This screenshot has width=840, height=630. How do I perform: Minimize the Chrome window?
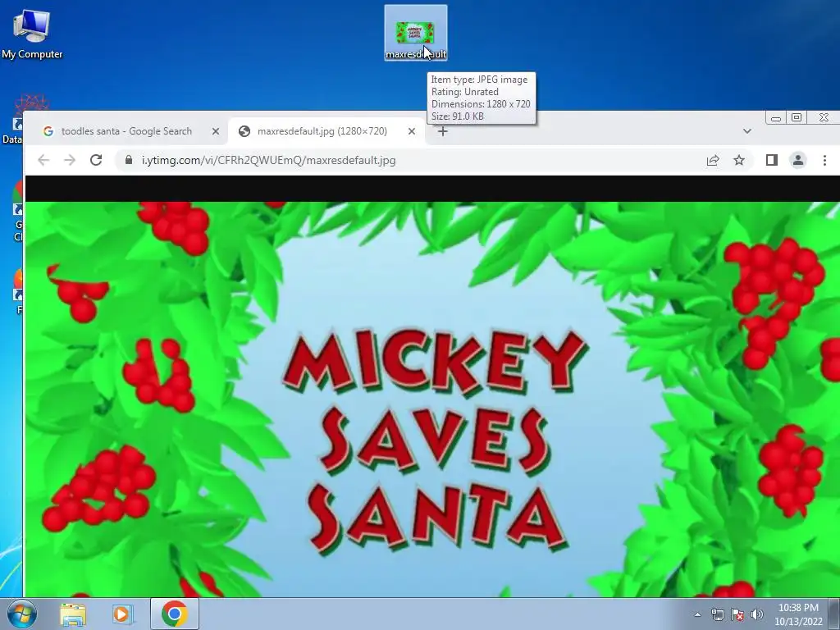[775, 118]
